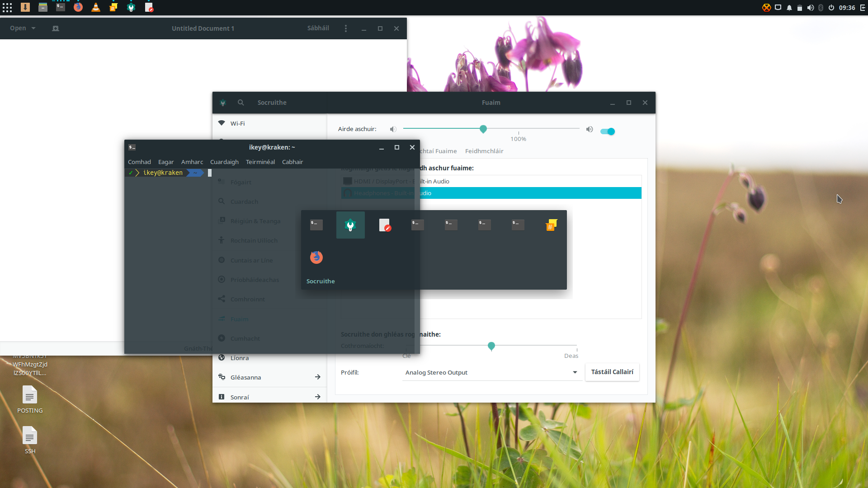Select the first terminal in the window switcher

click(316, 225)
